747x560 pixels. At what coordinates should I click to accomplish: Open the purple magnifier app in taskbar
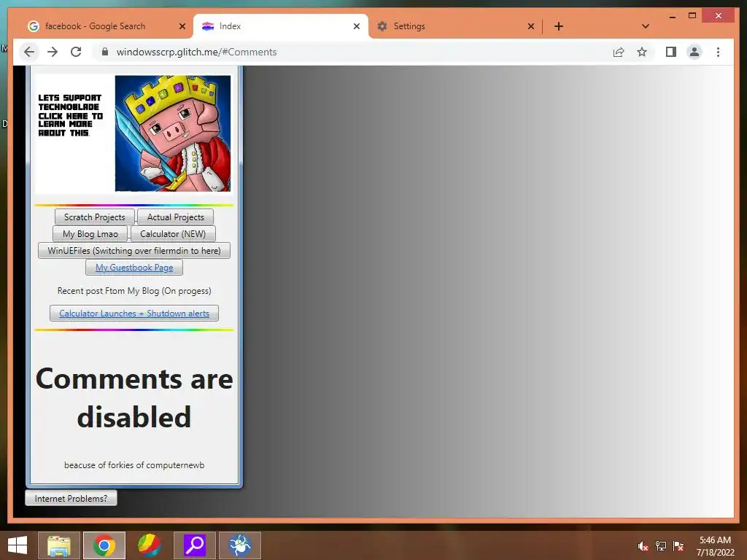(x=195, y=545)
